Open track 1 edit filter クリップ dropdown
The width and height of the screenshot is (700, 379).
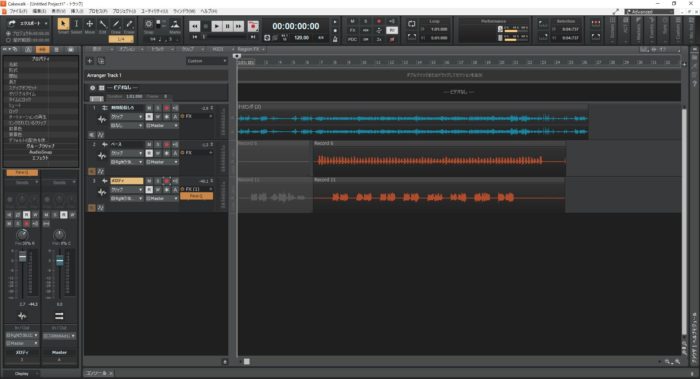point(127,117)
